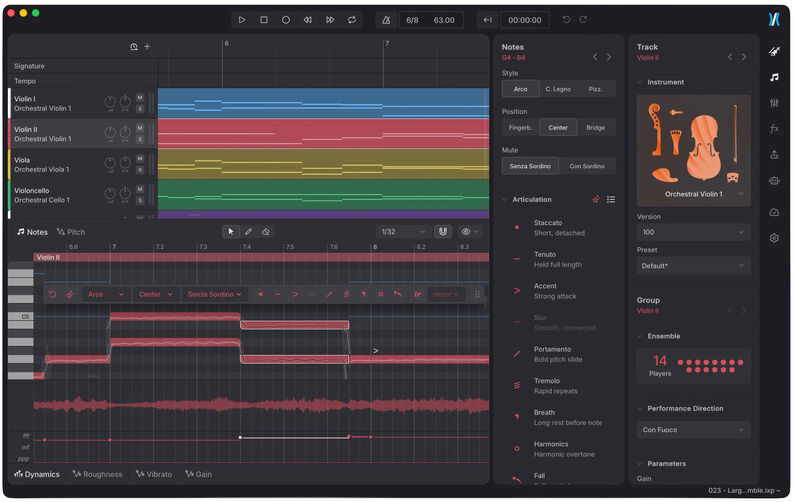Select the Eraser tool
The image size is (793, 502).
coord(266,232)
